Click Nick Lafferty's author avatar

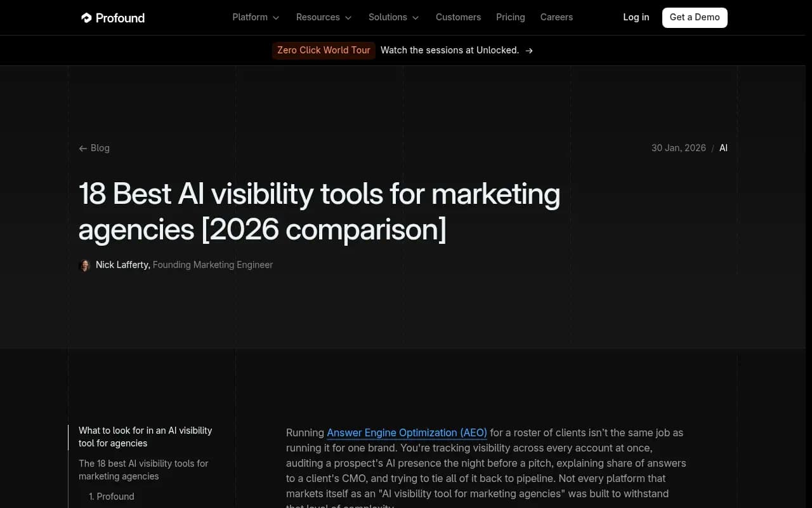(x=84, y=265)
